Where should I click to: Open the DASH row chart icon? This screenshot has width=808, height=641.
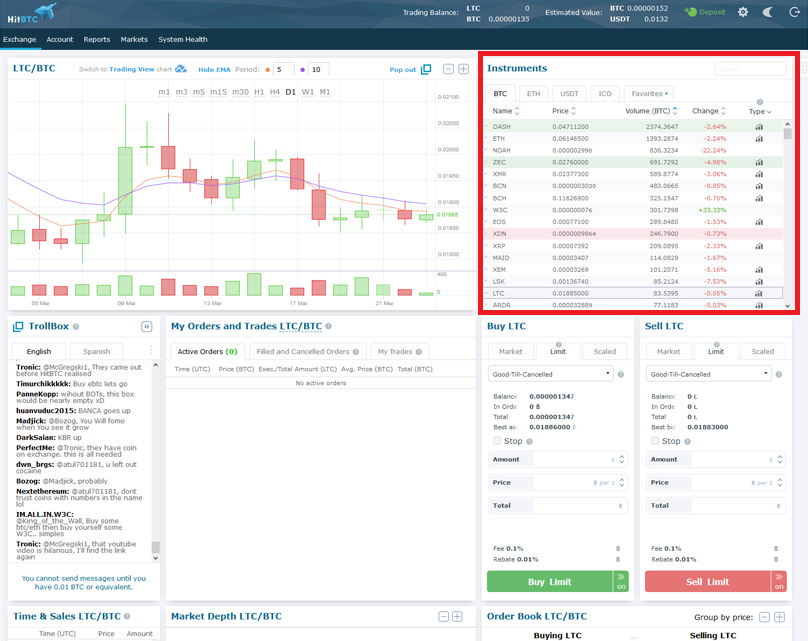tap(759, 127)
